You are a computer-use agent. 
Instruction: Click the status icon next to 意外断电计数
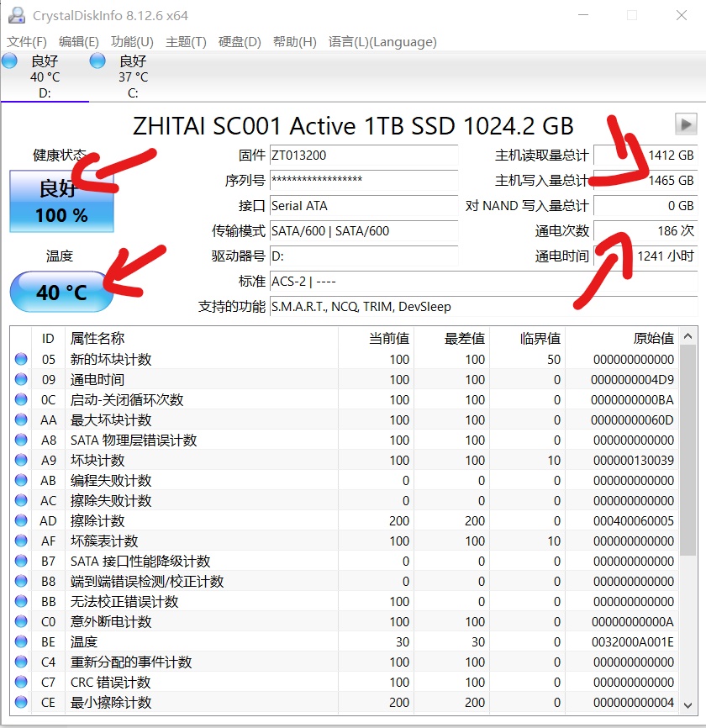click(x=21, y=621)
